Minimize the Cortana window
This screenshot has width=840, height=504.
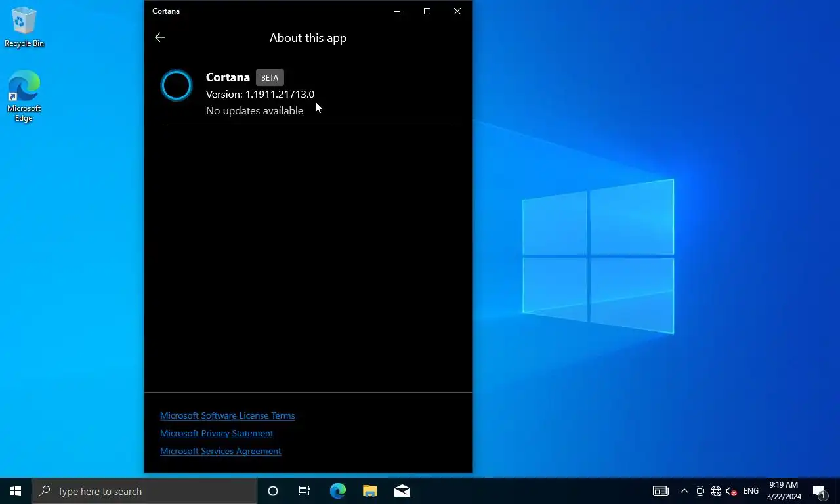(x=397, y=11)
